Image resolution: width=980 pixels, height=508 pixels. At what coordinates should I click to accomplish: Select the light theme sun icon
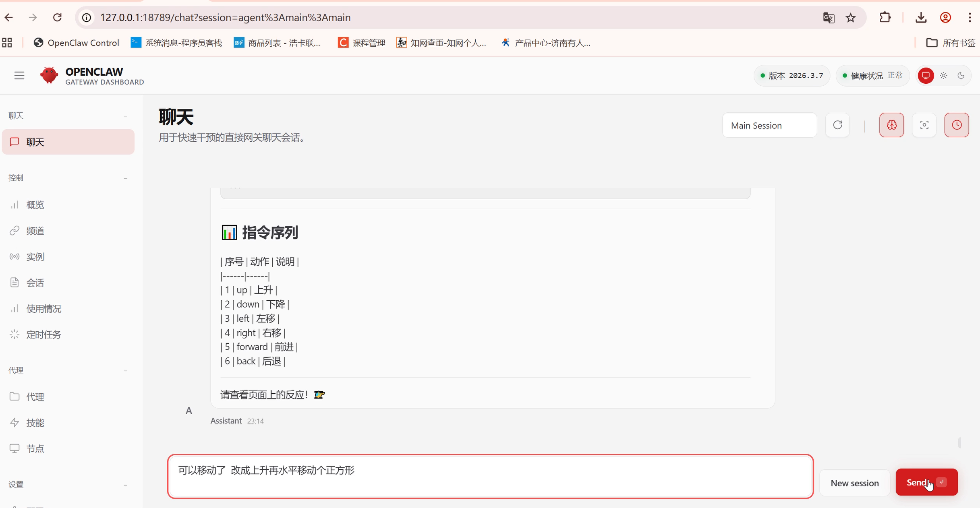[943, 75]
